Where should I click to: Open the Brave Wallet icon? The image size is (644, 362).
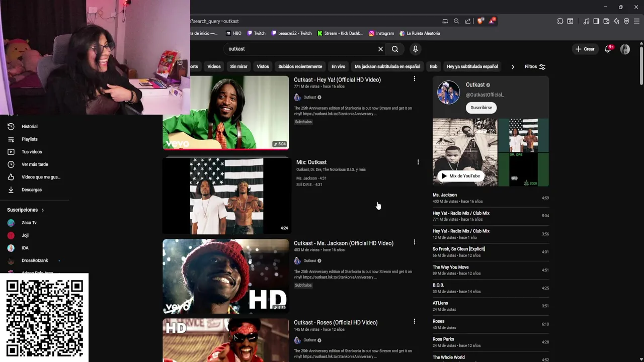606,21
